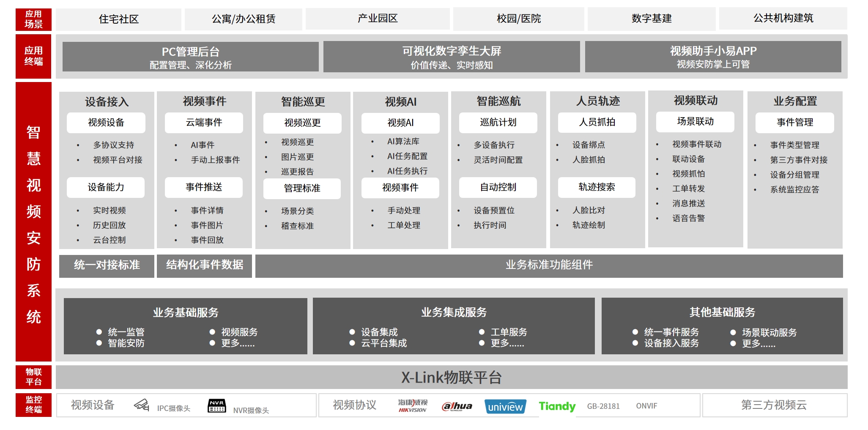Click the 云端事件 box
868x430 pixels.
(x=204, y=123)
